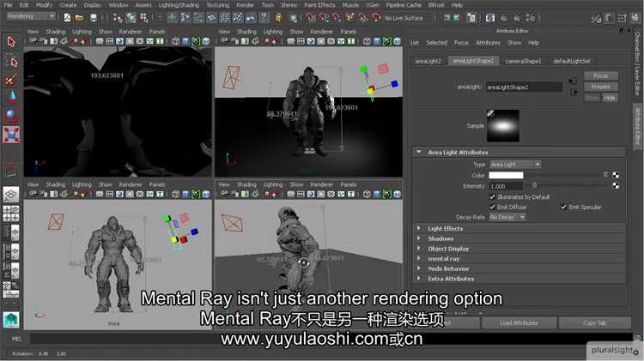Select the arrow Select tool
The width and height of the screenshot is (644, 361).
pyautogui.click(x=11, y=41)
